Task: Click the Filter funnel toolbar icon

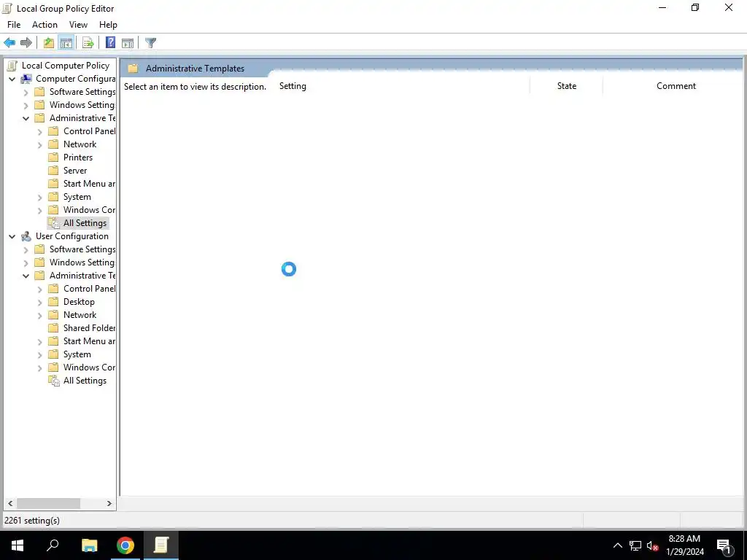Action: coord(150,43)
